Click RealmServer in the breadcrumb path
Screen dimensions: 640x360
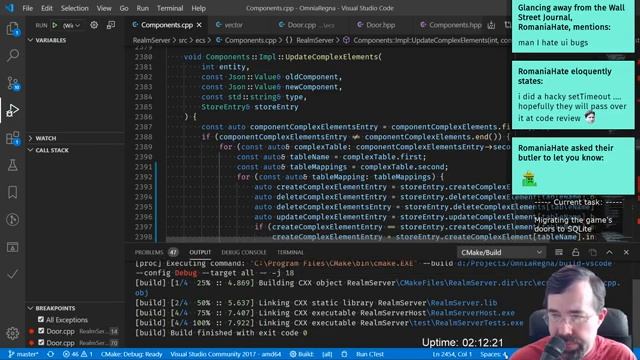point(151,40)
